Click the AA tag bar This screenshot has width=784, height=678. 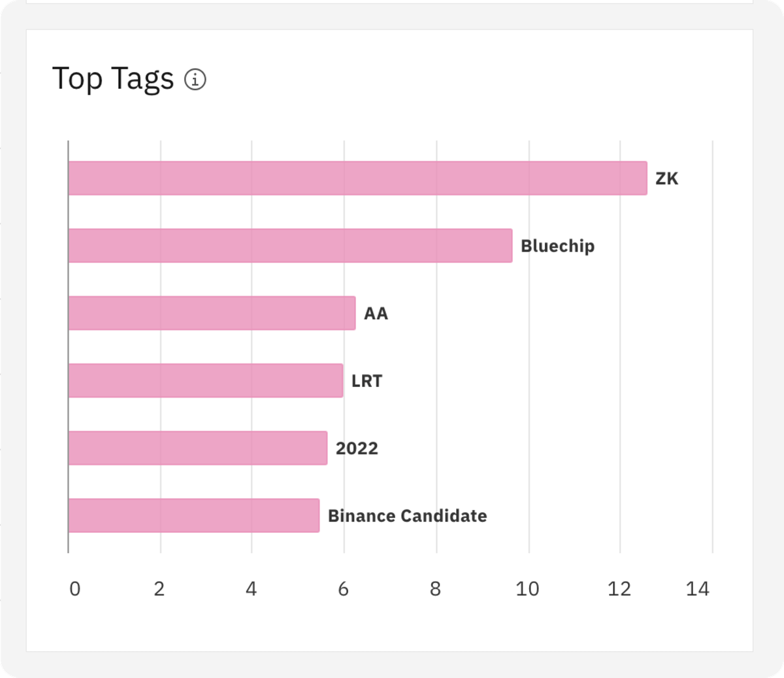[x=212, y=313]
